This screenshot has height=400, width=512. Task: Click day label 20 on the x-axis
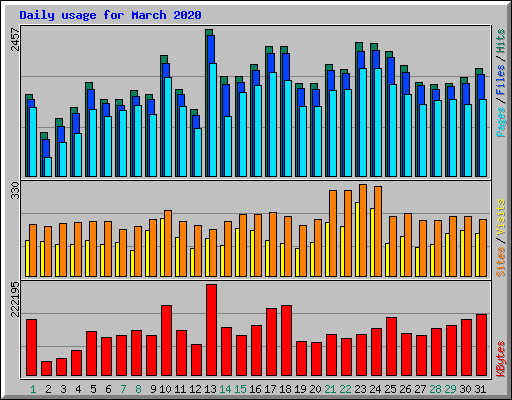(315, 389)
